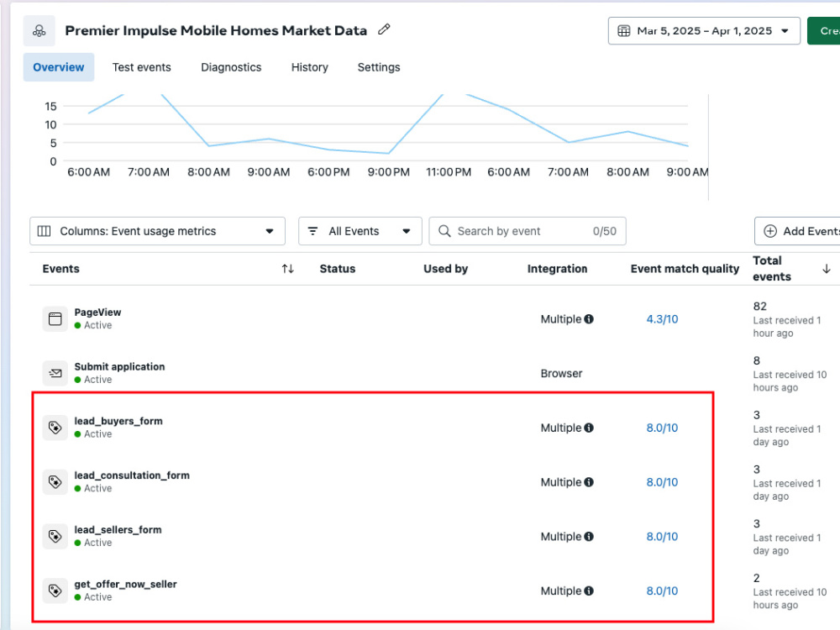Click the Add Events button
This screenshot has width=840, height=630.
[x=797, y=231]
